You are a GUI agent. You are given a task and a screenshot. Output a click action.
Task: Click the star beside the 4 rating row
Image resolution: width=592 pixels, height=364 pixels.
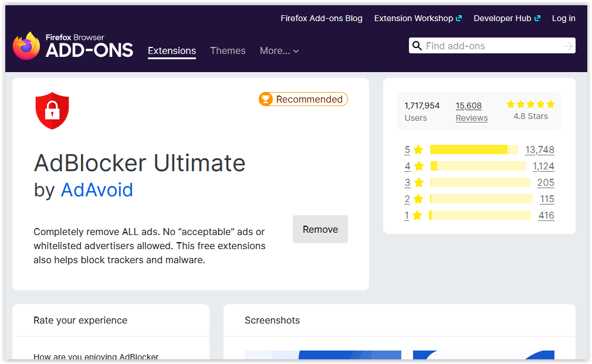point(419,166)
